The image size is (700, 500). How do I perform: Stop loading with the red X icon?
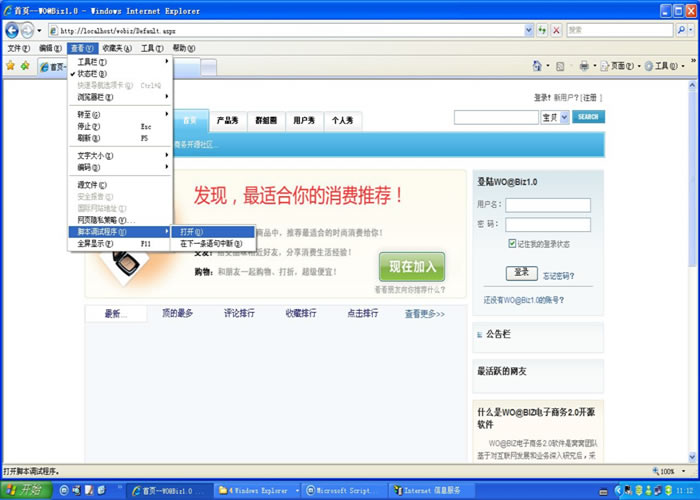pos(556,30)
